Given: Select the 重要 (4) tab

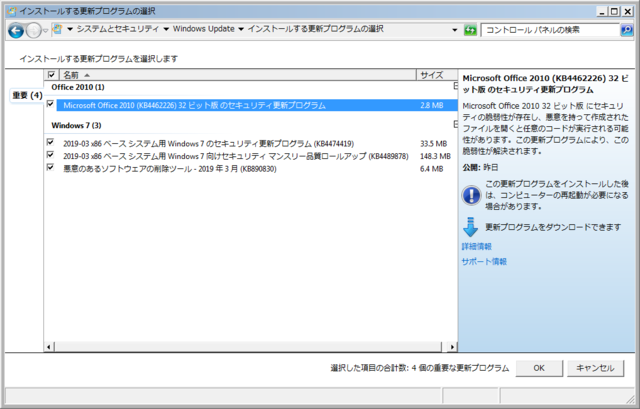Looking at the screenshot, I should click(27, 96).
